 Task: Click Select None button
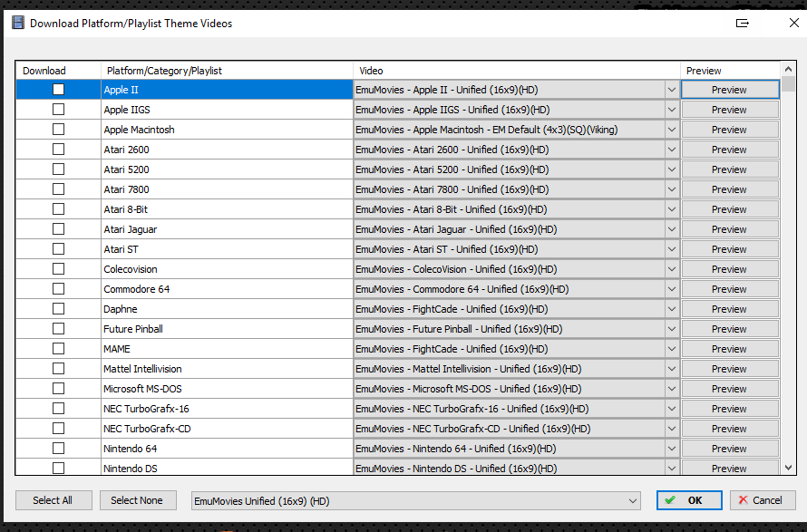point(138,500)
